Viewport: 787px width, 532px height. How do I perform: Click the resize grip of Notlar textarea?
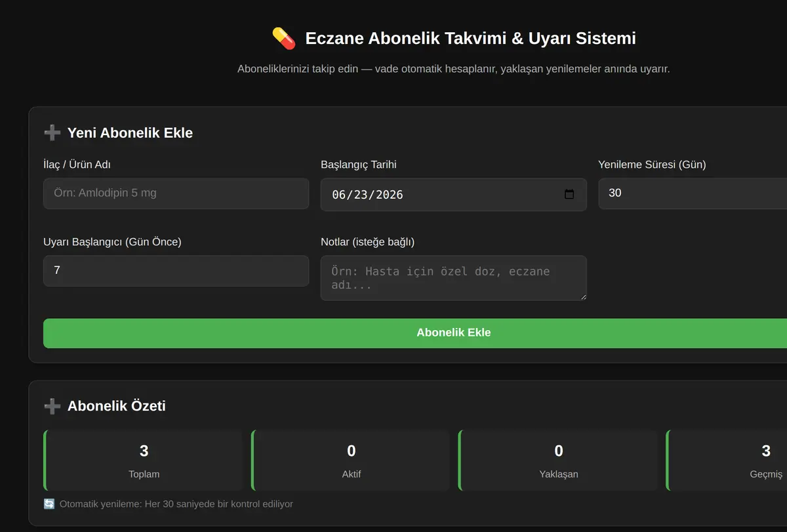[582, 297]
